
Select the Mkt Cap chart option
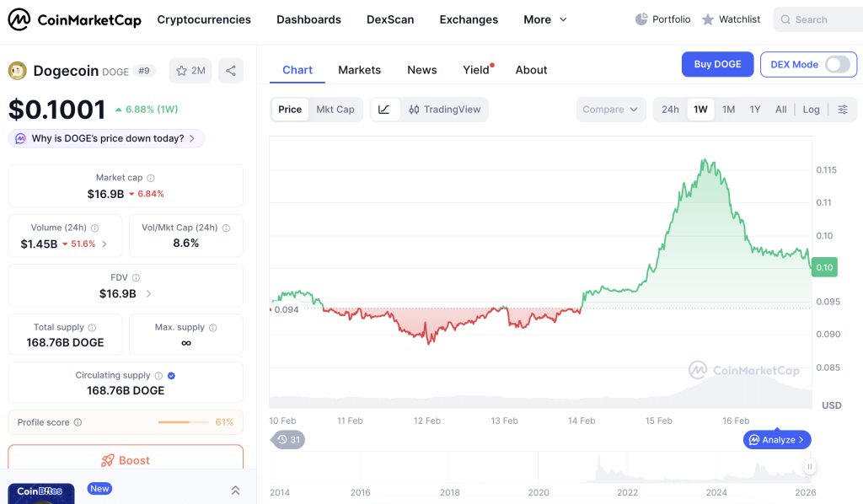point(335,110)
